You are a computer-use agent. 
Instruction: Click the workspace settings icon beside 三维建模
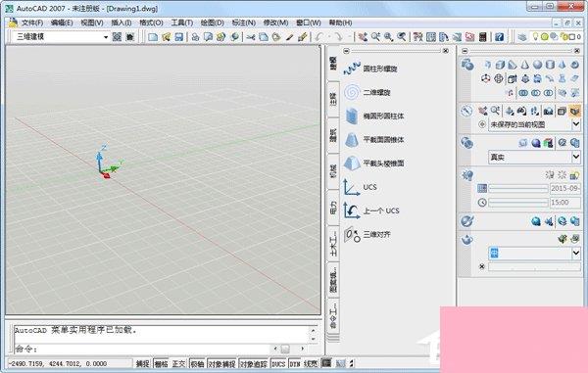117,36
